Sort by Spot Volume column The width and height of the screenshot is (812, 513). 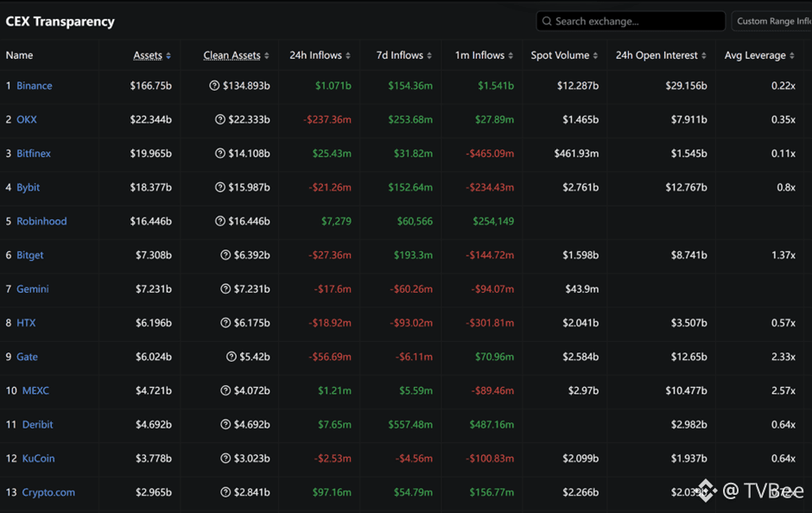tap(564, 55)
